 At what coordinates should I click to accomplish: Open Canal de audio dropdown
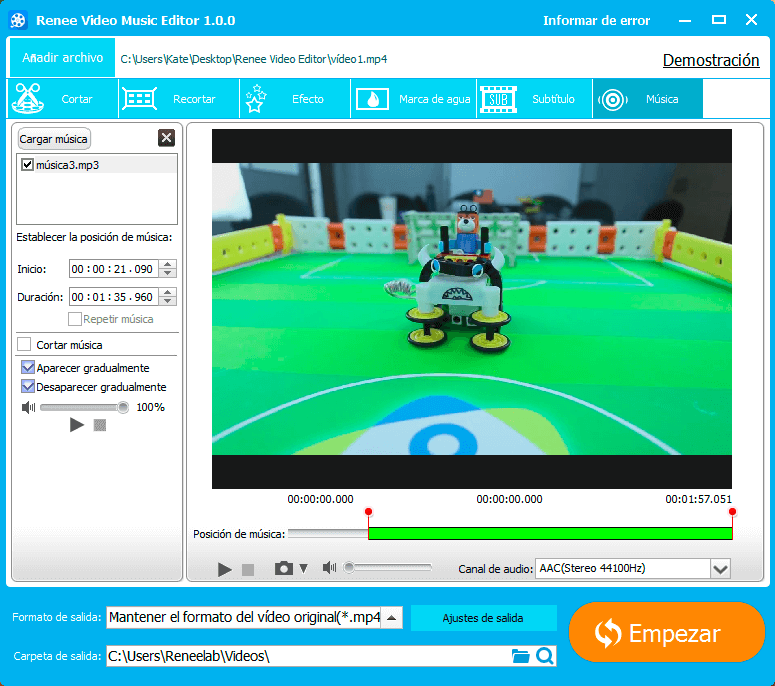720,569
